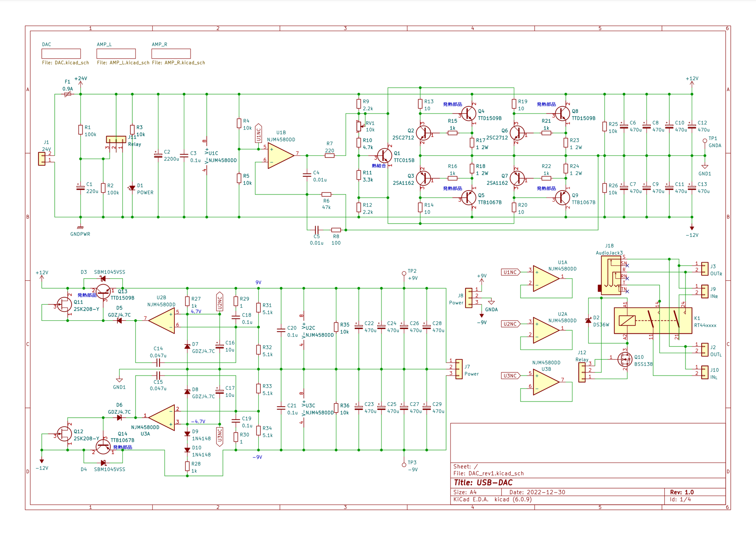The height and width of the screenshot is (535, 756).
Task: Select the J11 Relay header symbol
Action: pyautogui.click(x=116, y=139)
